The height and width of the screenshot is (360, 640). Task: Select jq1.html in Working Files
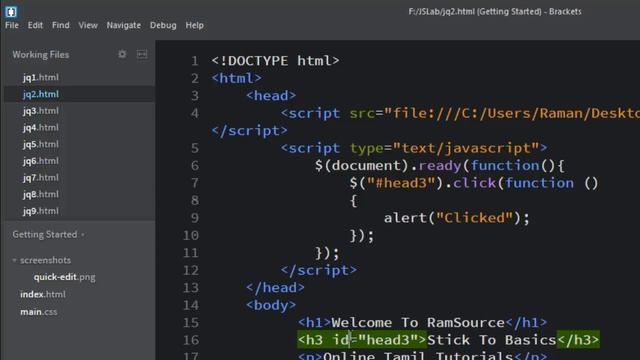[41, 78]
